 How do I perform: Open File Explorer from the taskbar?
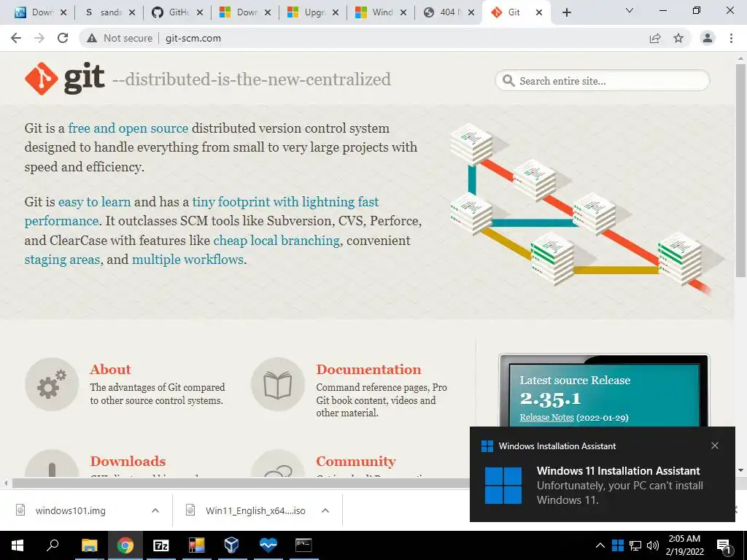[89, 545]
